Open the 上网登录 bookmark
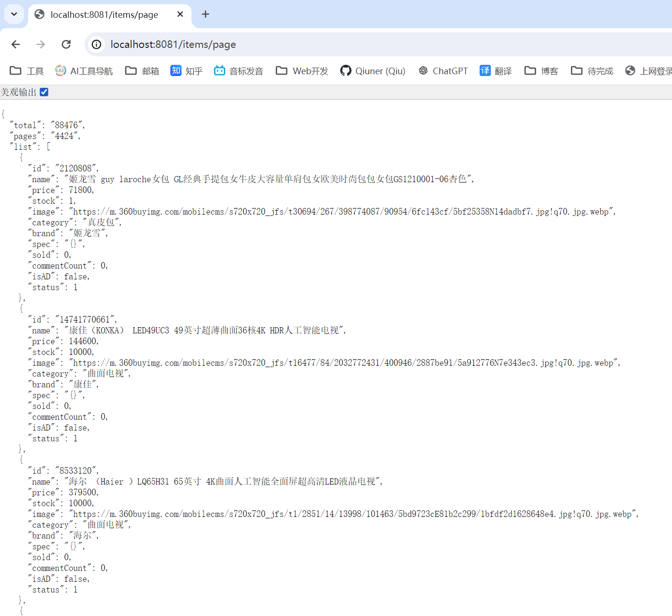The image size is (672, 616). pyautogui.click(x=649, y=71)
